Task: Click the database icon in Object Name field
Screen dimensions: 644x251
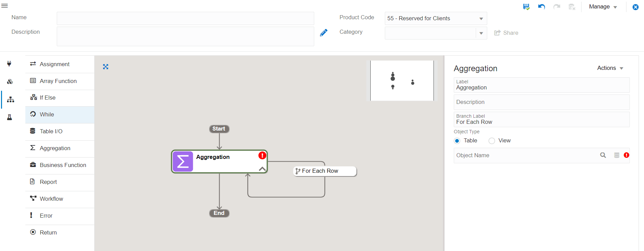Action: pos(617,155)
